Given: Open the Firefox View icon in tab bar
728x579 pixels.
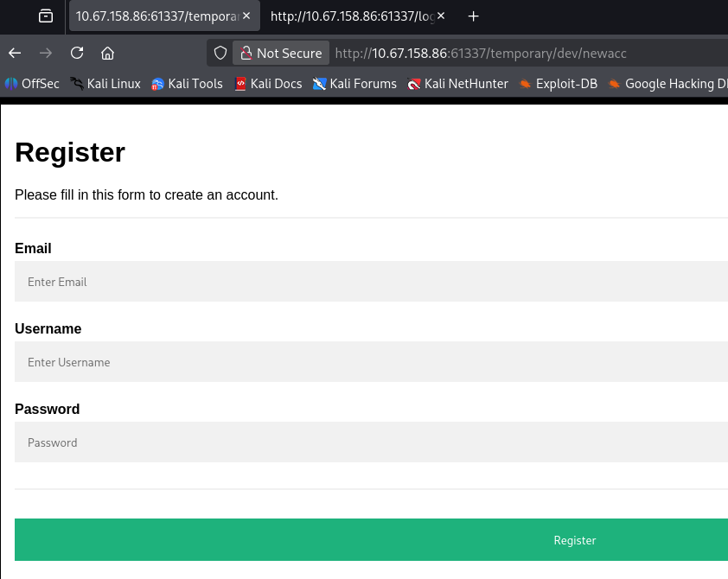Looking at the screenshot, I should (46, 16).
